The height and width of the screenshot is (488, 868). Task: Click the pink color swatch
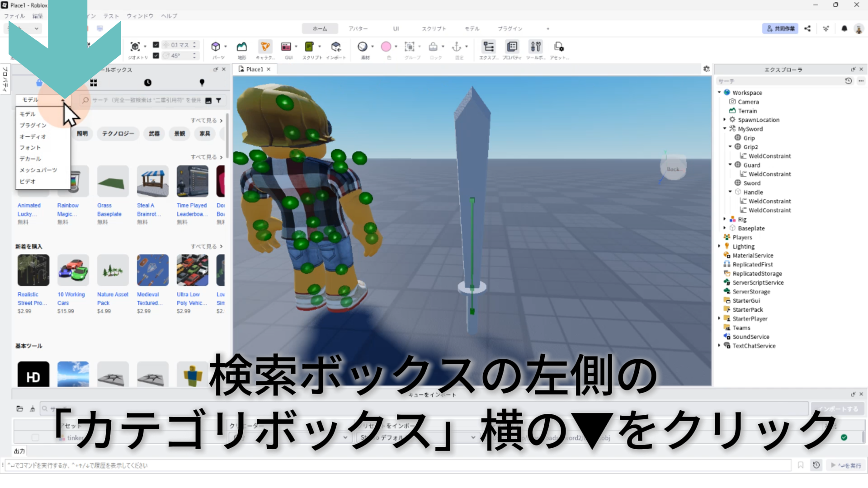point(386,47)
